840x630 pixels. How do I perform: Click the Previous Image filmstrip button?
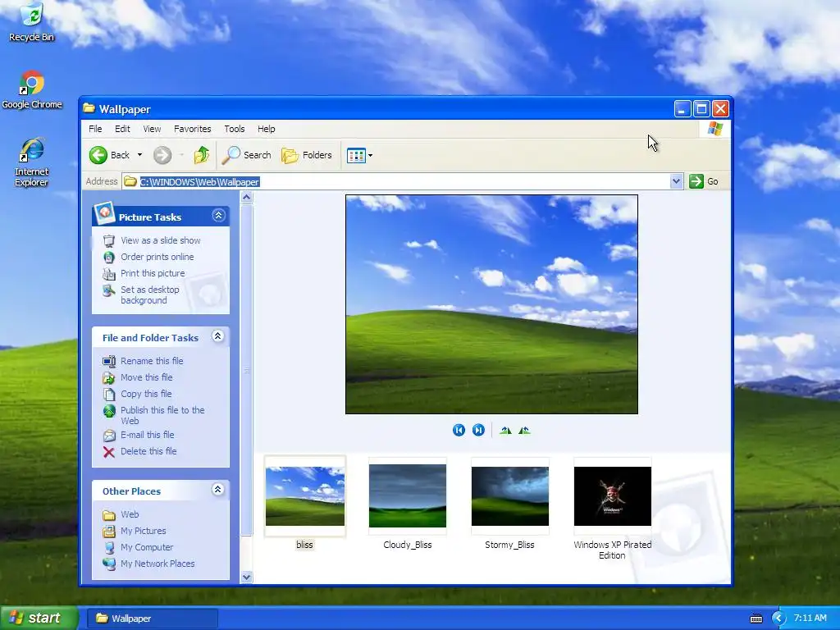[x=459, y=430]
